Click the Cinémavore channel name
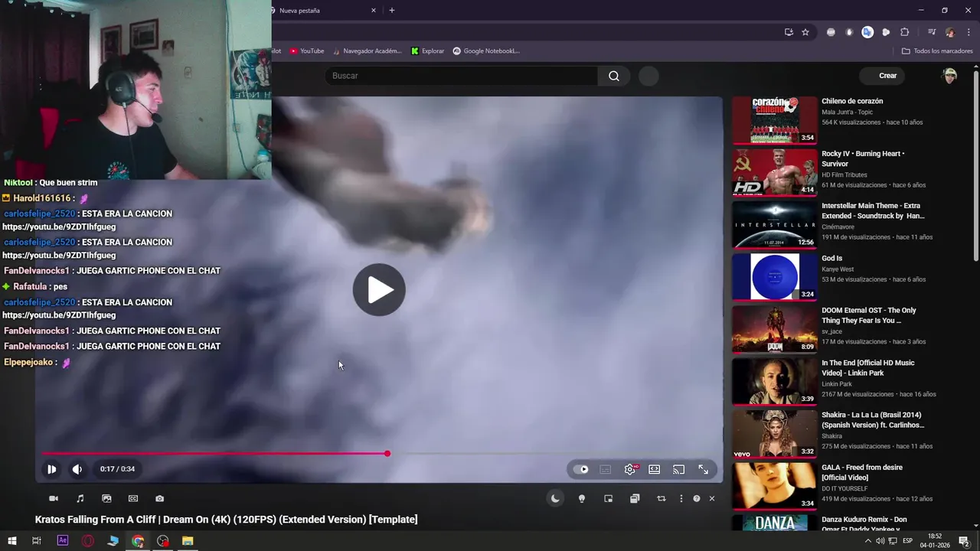 (838, 227)
